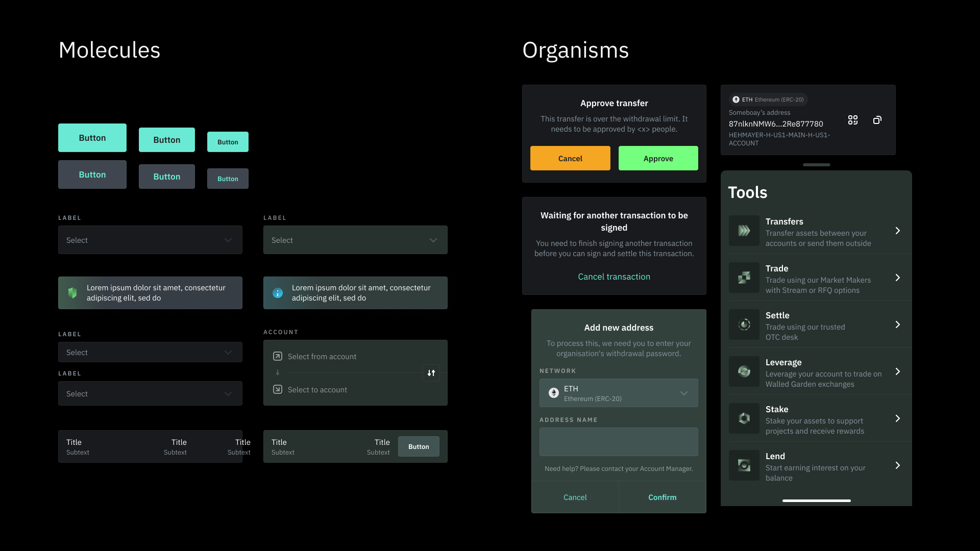Copy the address with the copy icon
Viewport: 980px width, 551px height.
coord(877,120)
